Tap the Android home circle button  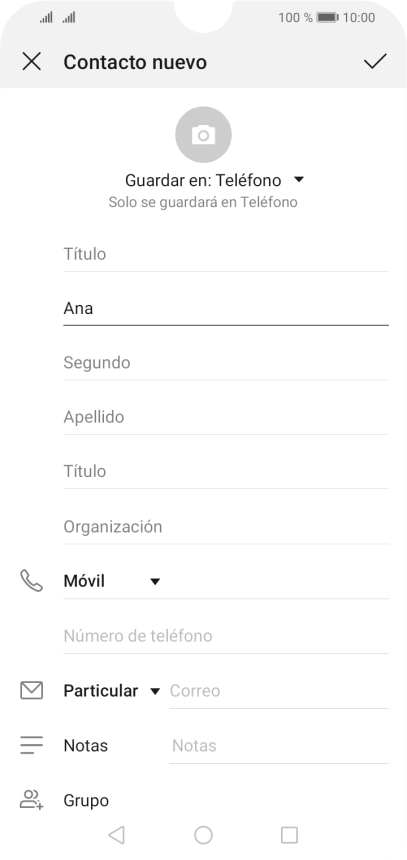[204, 835]
